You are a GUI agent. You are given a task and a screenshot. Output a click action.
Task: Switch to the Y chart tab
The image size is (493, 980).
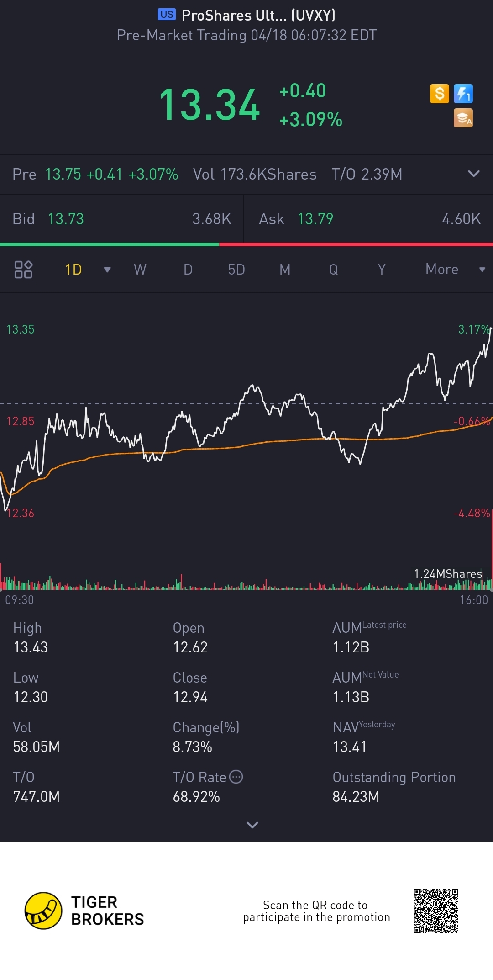point(382,270)
